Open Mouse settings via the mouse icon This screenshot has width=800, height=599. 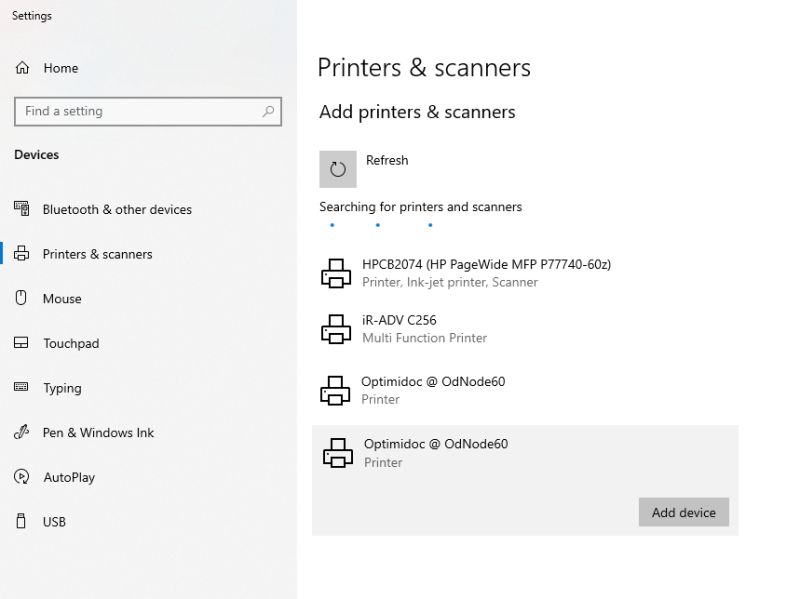pos(22,298)
